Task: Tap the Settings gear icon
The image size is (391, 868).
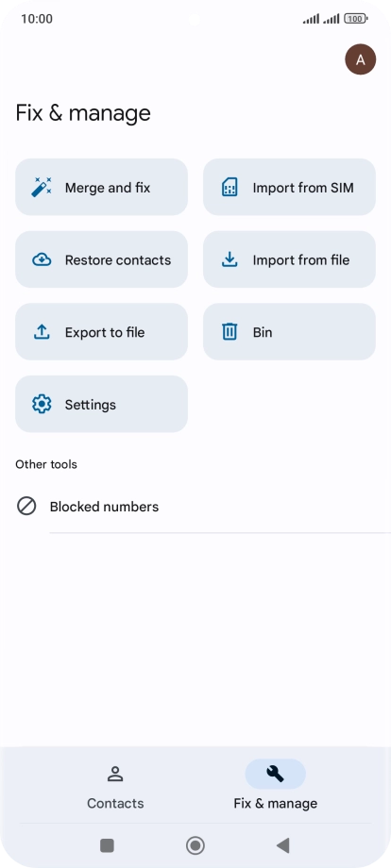Action: [x=42, y=404]
